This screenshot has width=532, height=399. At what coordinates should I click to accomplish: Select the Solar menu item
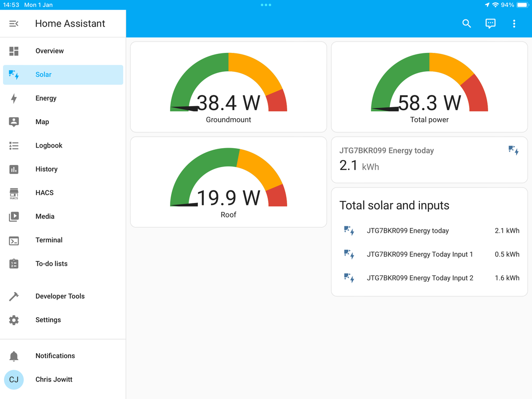click(x=63, y=75)
